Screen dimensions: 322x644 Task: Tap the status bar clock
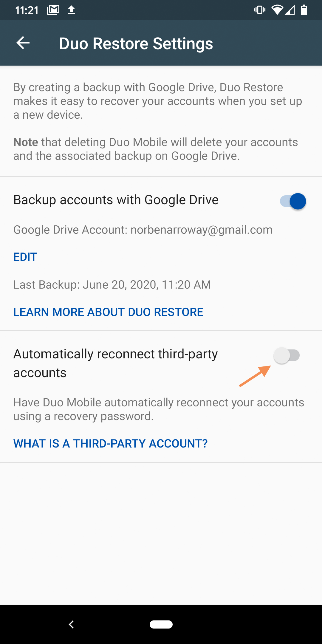point(27,10)
